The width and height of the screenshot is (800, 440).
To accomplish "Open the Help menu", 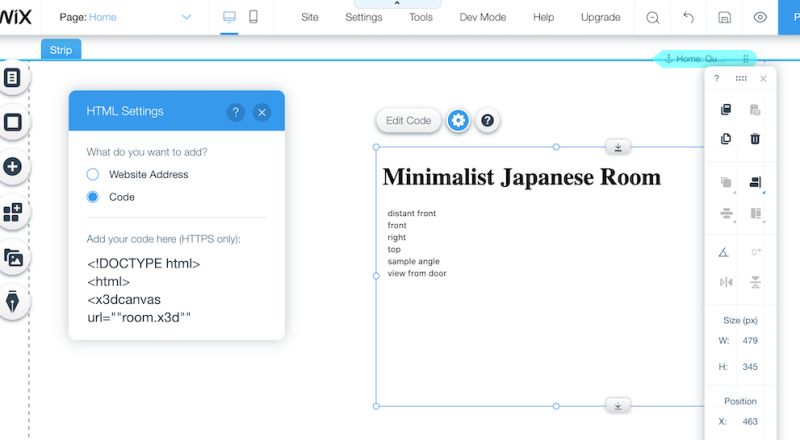I will (543, 17).
